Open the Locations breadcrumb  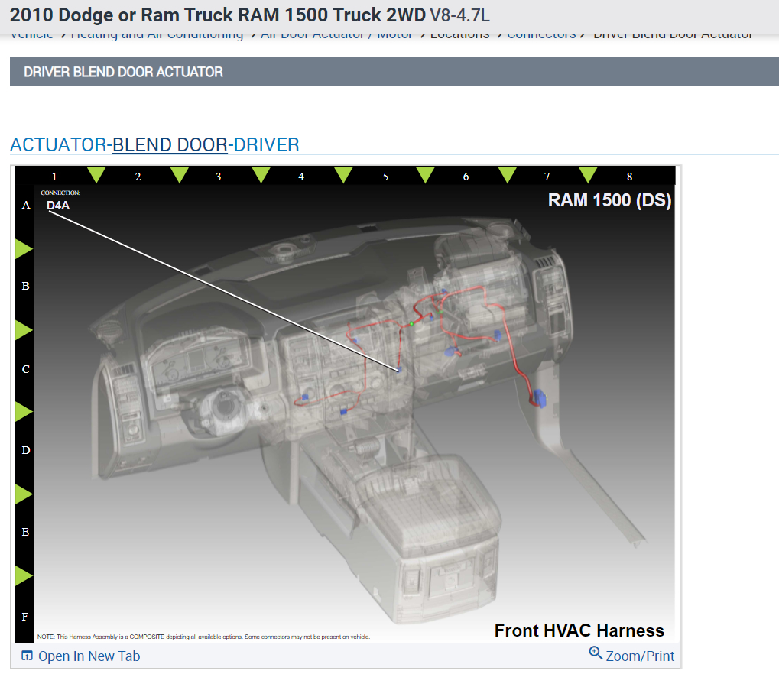(x=459, y=34)
